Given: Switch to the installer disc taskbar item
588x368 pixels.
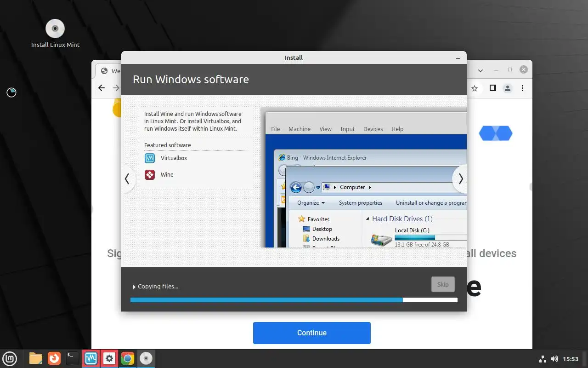Looking at the screenshot, I should [146, 358].
